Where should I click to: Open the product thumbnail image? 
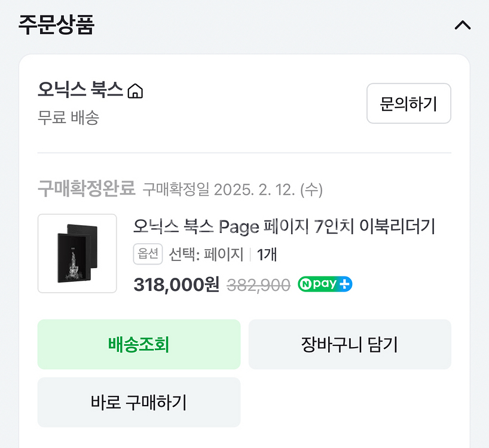pyautogui.click(x=77, y=253)
